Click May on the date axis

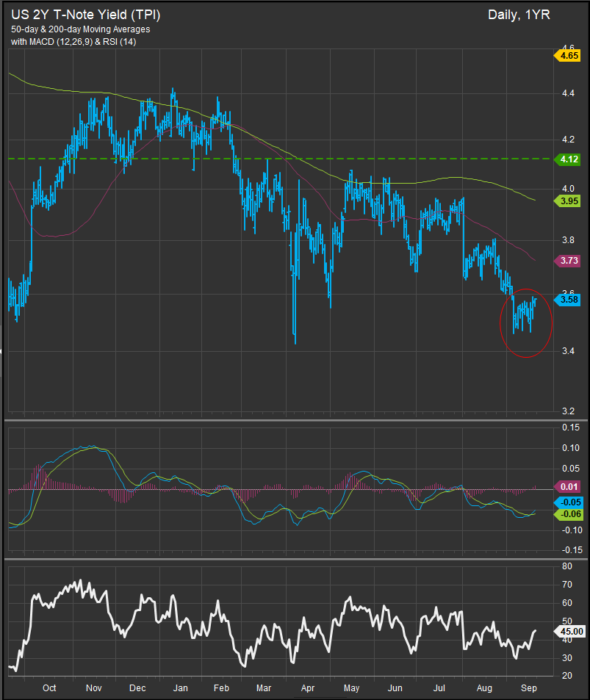351,688
